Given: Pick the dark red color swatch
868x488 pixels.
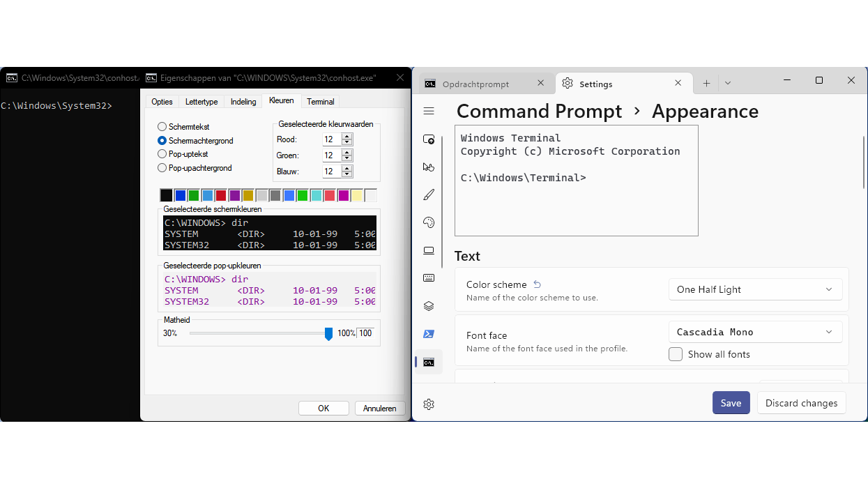Looking at the screenshot, I should point(221,195).
